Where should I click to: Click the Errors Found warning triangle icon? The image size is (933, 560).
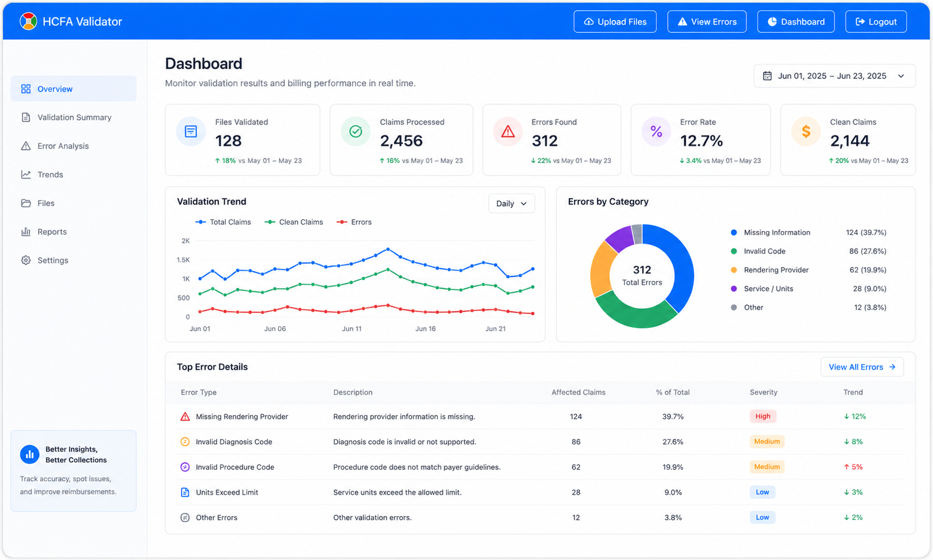508,131
